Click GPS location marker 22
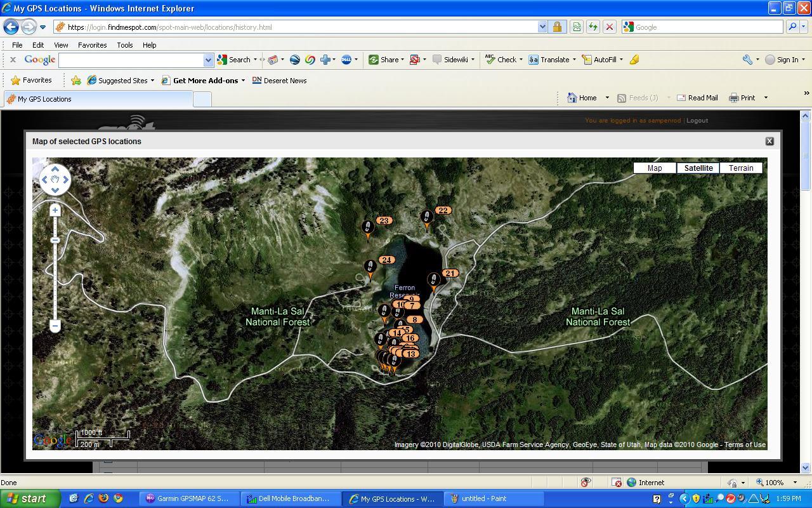Image resolution: width=812 pixels, height=508 pixels. 427,220
